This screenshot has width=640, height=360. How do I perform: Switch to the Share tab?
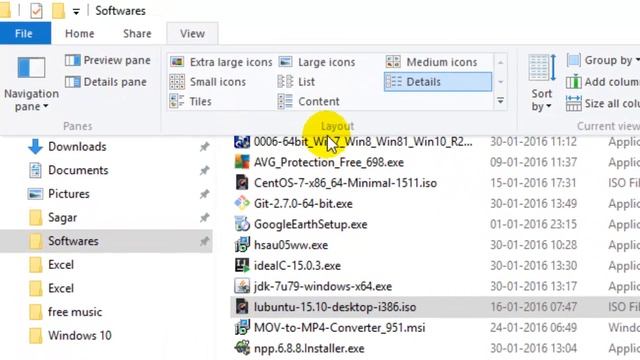[137, 33]
